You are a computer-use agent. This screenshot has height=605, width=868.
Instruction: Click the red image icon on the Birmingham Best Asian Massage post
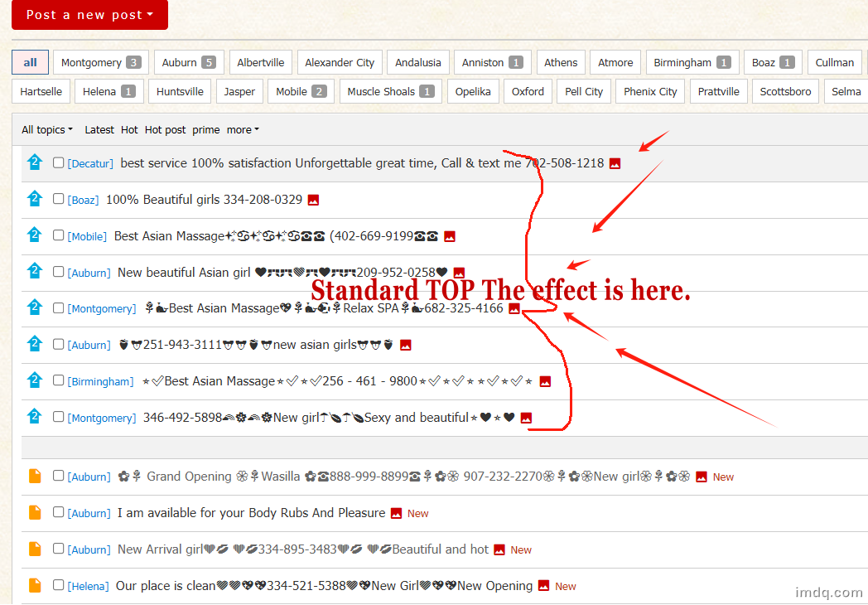coord(545,382)
